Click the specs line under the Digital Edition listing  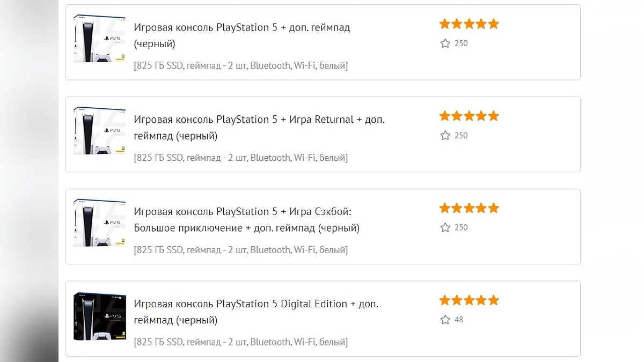[240, 342]
